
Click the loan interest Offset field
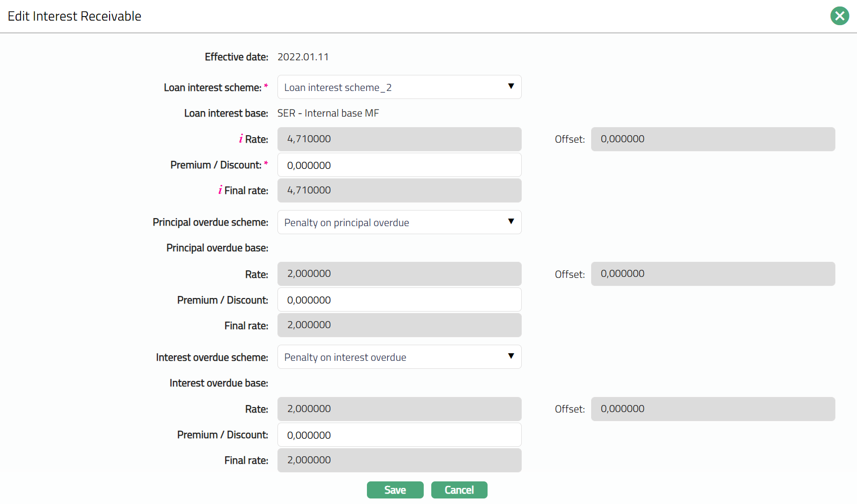click(713, 139)
